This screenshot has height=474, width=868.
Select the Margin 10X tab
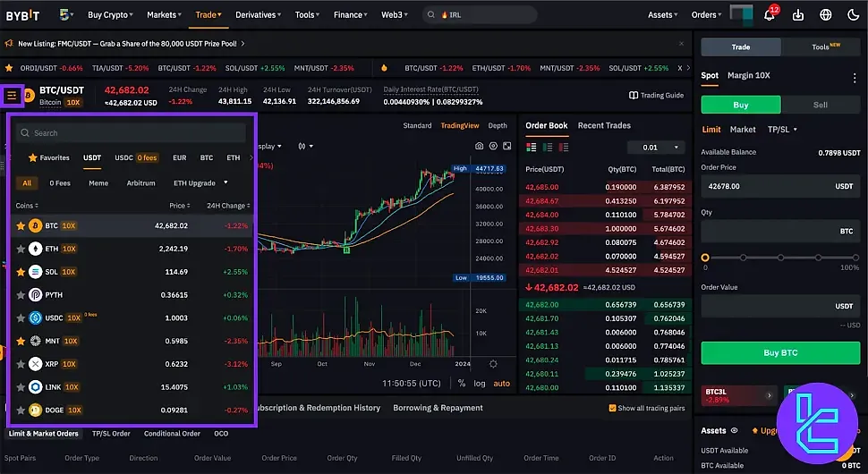point(748,76)
